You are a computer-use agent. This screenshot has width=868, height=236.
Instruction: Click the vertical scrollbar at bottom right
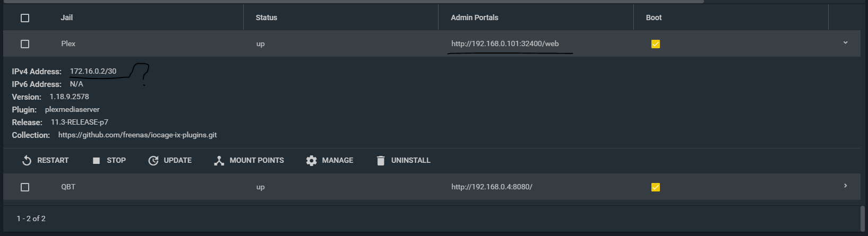pyautogui.click(x=862, y=217)
